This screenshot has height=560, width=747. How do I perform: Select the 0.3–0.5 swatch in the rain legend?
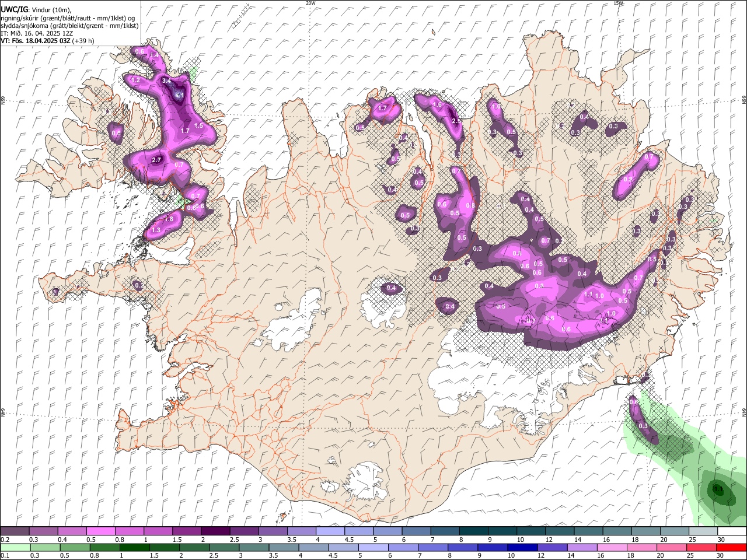click(x=44, y=547)
